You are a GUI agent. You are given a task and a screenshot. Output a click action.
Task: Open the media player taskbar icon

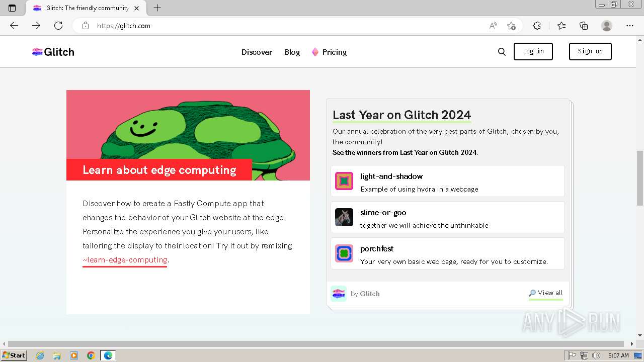point(74,355)
